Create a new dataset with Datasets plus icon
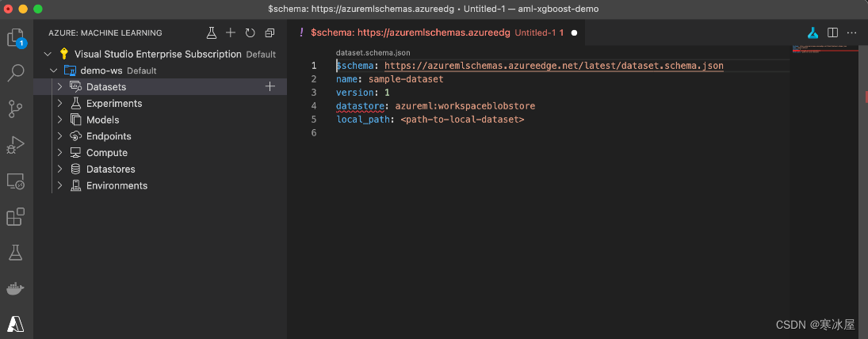868x339 pixels. coord(270,86)
